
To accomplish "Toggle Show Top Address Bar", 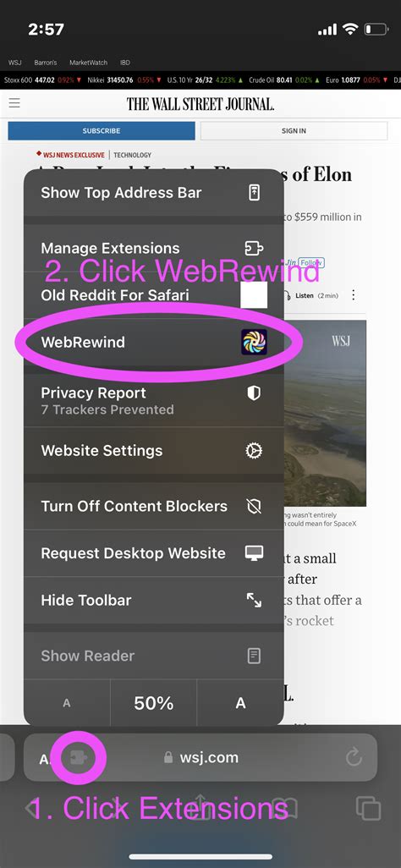I will [154, 193].
